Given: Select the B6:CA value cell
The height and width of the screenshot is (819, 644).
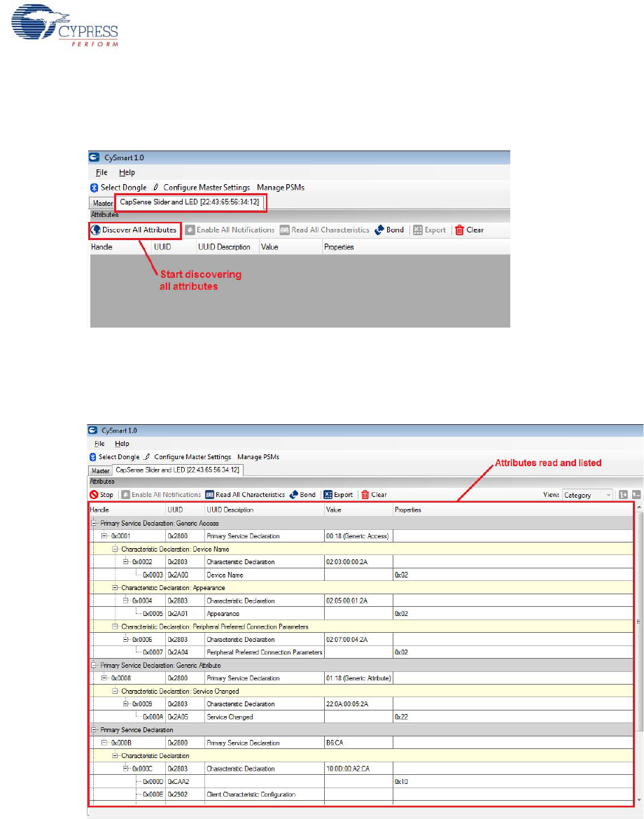Looking at the screenshot, I should coord(358,743).
